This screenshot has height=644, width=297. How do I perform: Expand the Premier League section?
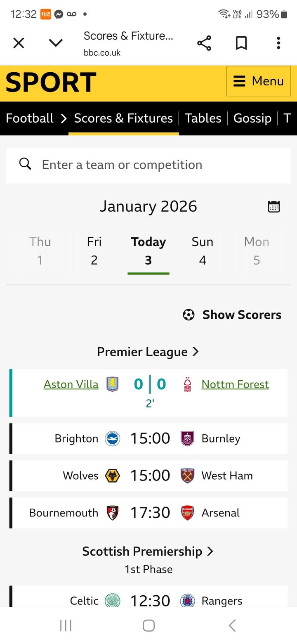pos(148,352)
